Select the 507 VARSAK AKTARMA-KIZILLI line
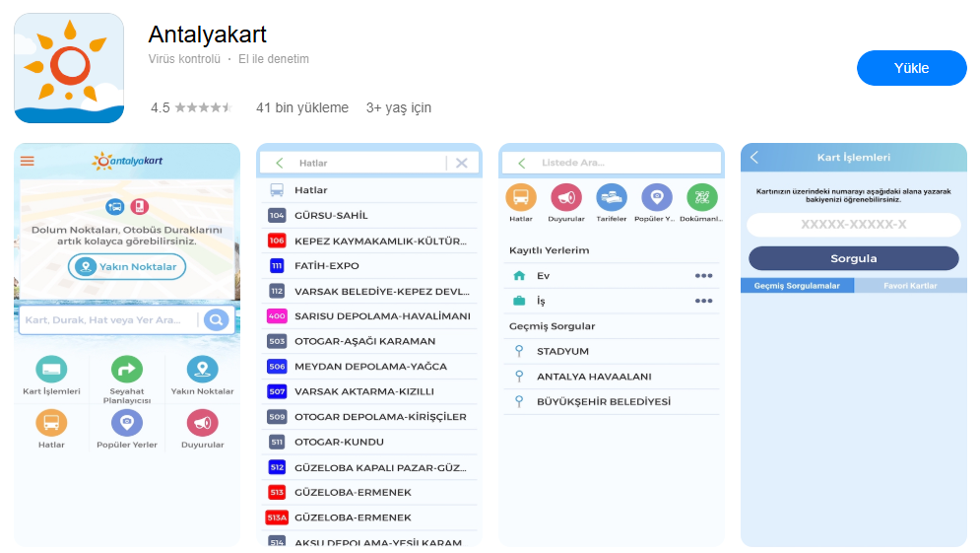The width and height of the screenshot is (980, 553). pos(369,391)
